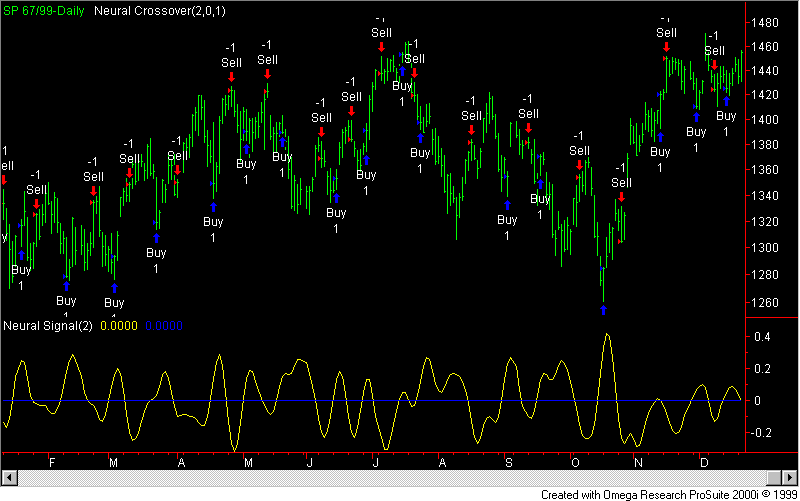Click the rightmost blue Buy arrow in December

coord(727,99)
